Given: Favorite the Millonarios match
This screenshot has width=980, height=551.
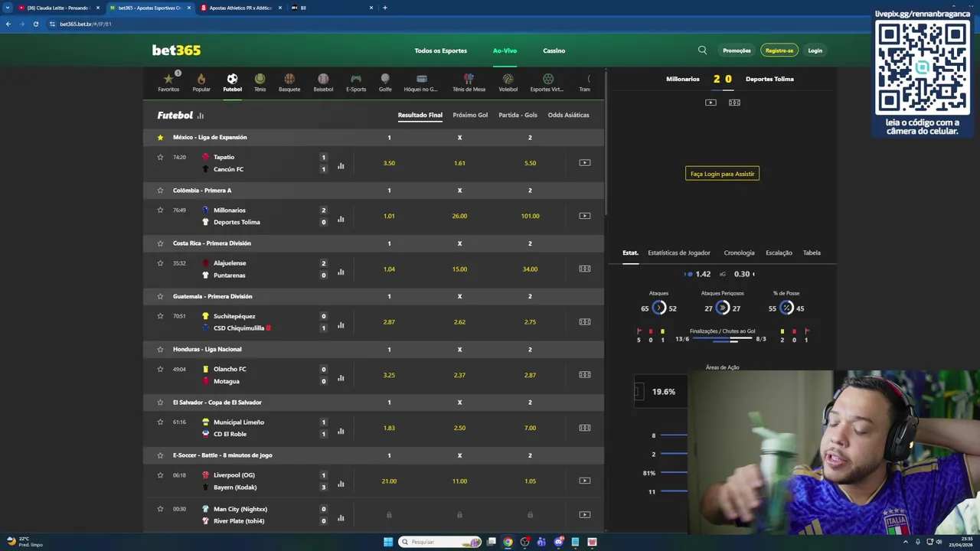Looking at the screenshot, I should pos(160,210).
